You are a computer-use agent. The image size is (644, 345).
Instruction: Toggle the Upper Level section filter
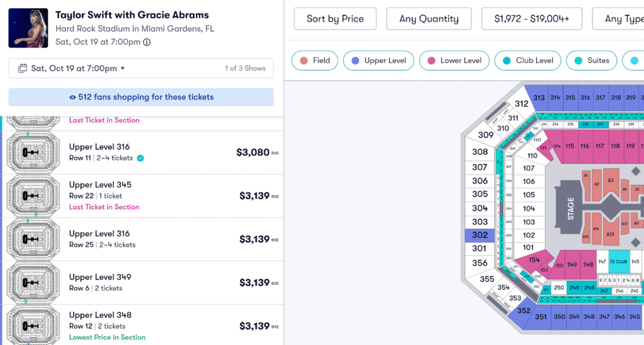pyautogui.click(x=378, y=60)
